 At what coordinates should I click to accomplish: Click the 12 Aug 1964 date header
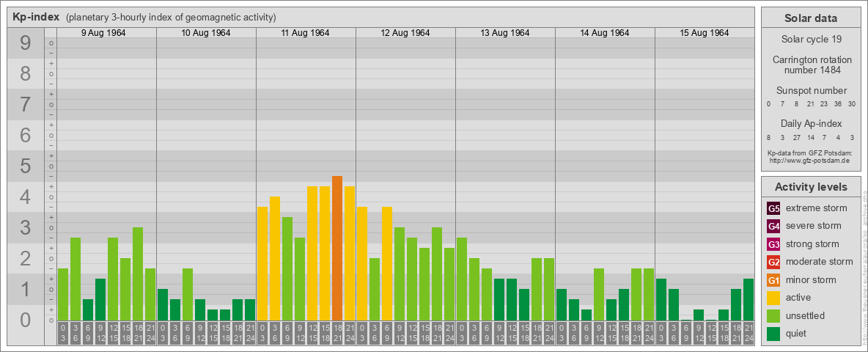click(x=405, y=33)
